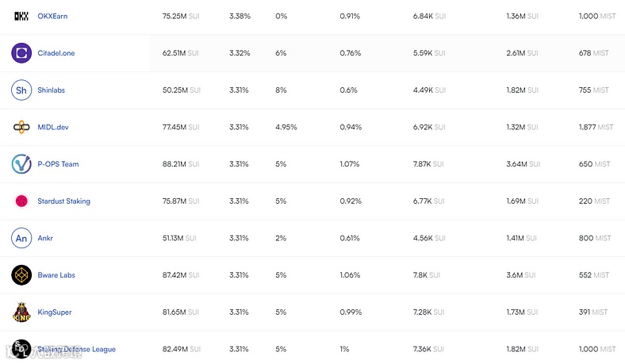Open the Stardust Staking name link
The height and width of the screenshot is (364, 625).
click(64, 201)
